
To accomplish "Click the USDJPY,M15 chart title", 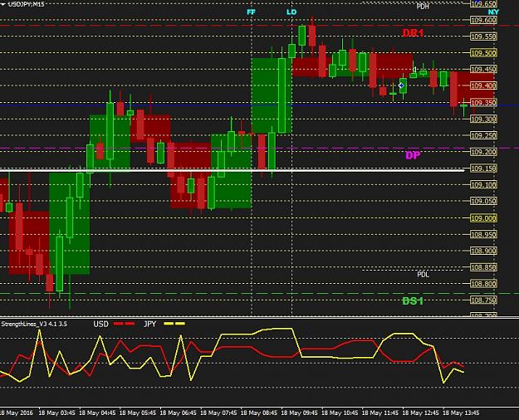I will click(x=27, y=4).
